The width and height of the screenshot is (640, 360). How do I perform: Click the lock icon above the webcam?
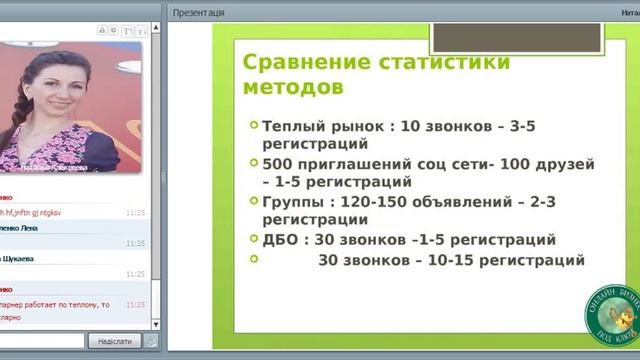[102, 30]
